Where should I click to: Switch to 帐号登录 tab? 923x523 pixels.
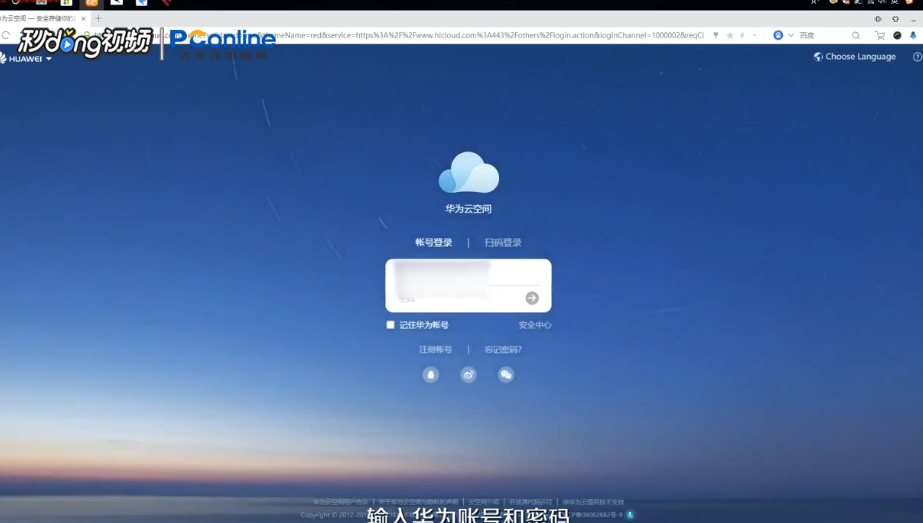point(434,242)
